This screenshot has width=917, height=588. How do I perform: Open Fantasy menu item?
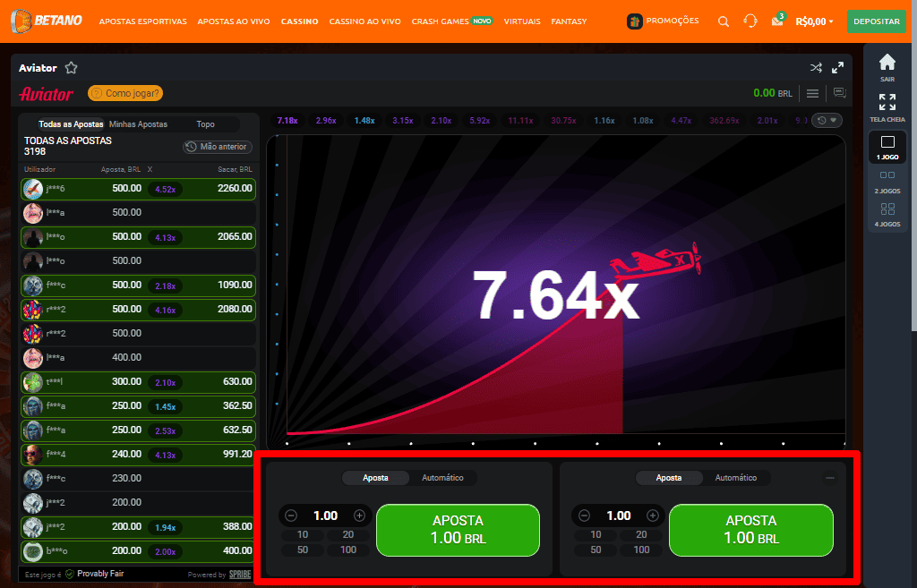(569, 21)
